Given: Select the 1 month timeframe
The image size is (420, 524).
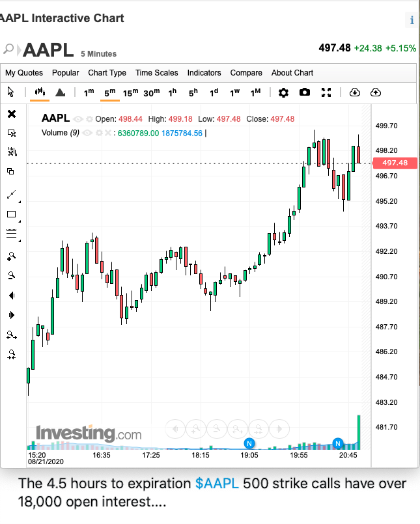Looking at the screenshot, I should coord(255,92).
